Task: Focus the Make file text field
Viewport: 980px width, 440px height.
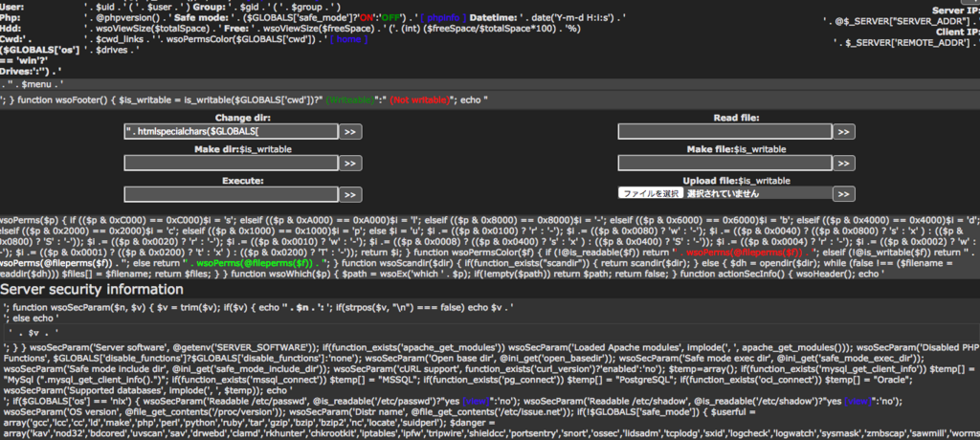Action: [x=725, y=164]
